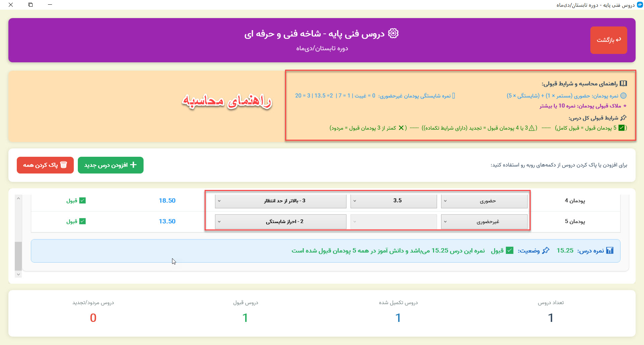Click the green checkmark in the lesson status summary

(509, 251)
